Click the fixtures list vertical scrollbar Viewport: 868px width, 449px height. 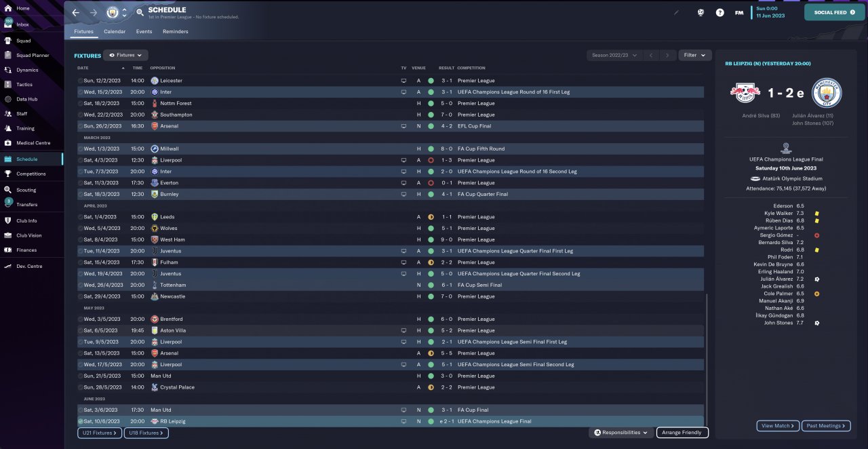click(x=706, y=359)
